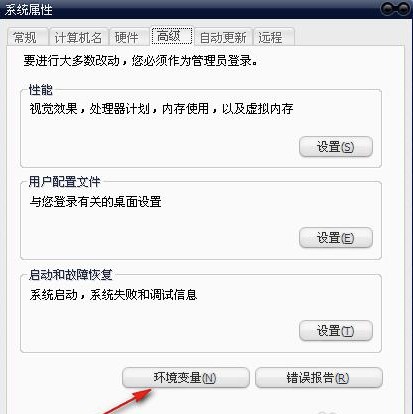Open the 计算机名 tab
Image resolution: width=413 pixels, height=414 pixels.
tap(79, 37)
